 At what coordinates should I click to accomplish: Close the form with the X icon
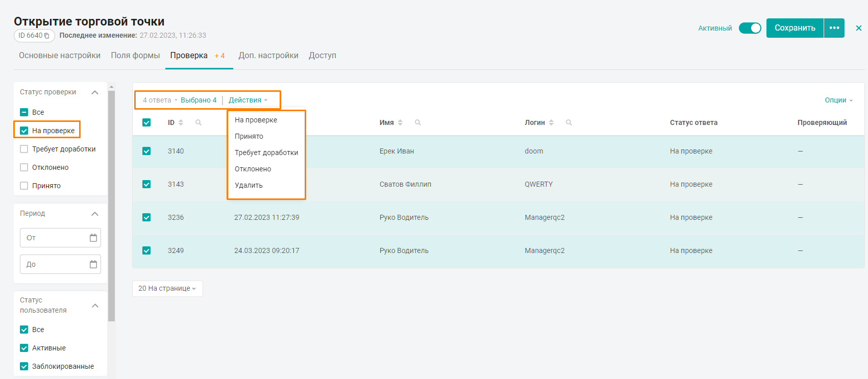click(858, 28)
